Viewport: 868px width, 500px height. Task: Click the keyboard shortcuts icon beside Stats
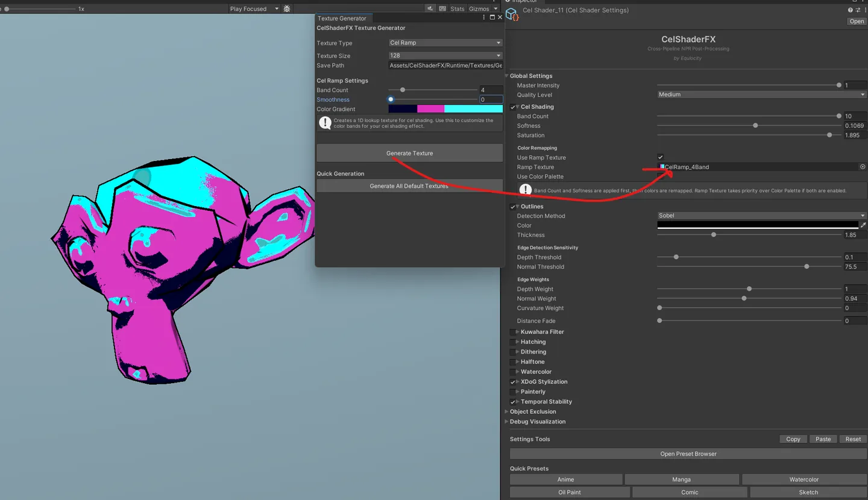[442, 8]
